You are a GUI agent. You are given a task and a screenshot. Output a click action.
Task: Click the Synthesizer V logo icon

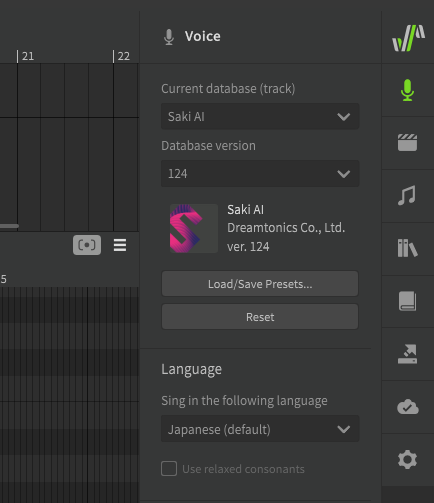point(408,38)
